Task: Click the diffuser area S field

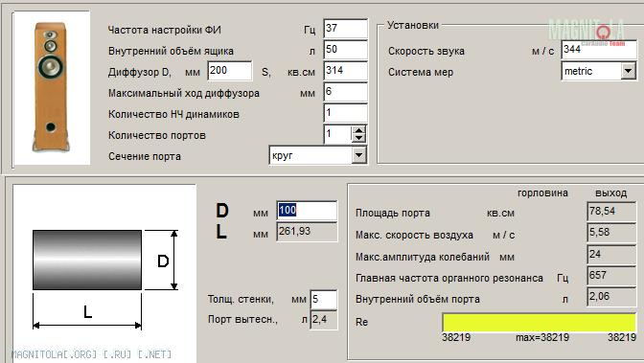Action: (345, 71)
